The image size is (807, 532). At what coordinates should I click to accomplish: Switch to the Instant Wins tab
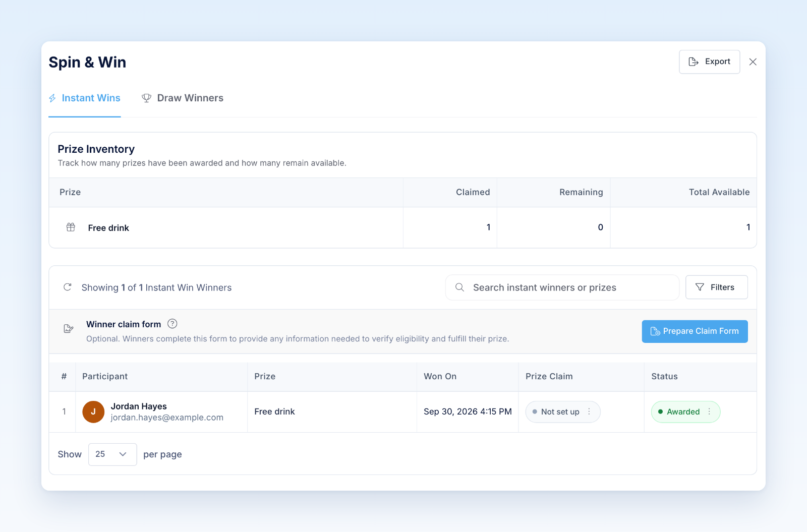[x=85, y=98]
